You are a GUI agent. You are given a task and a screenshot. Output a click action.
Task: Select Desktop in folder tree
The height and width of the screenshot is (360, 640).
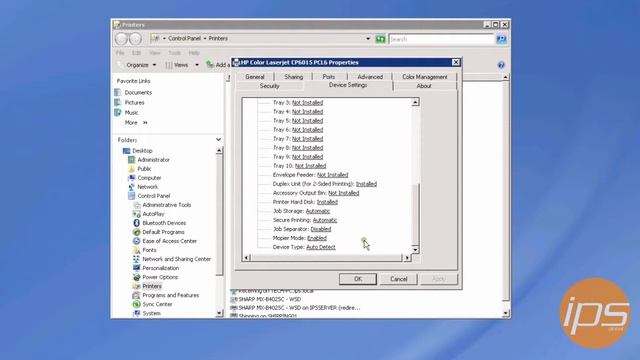(142, 151)
